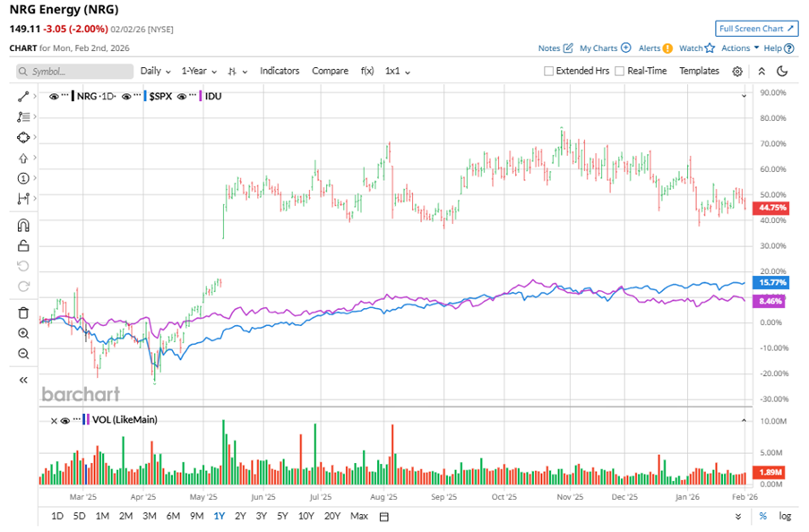This screenshot has width=809, height=532.
Task: Open the Templates menu
Action: click(699, 72)
